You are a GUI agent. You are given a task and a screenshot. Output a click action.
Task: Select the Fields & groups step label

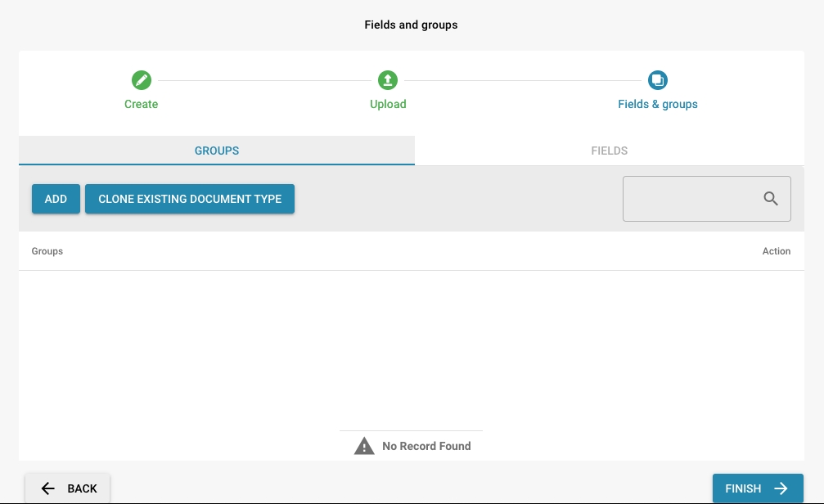658,104
